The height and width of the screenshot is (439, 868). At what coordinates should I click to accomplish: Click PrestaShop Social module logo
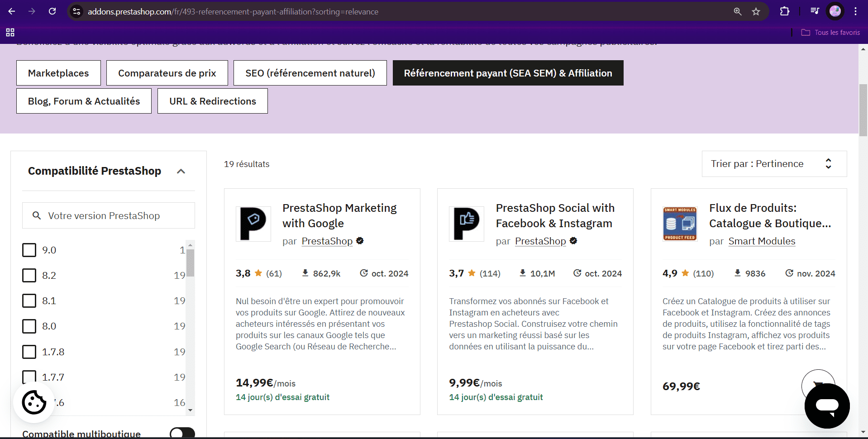[x=467, y=224]
